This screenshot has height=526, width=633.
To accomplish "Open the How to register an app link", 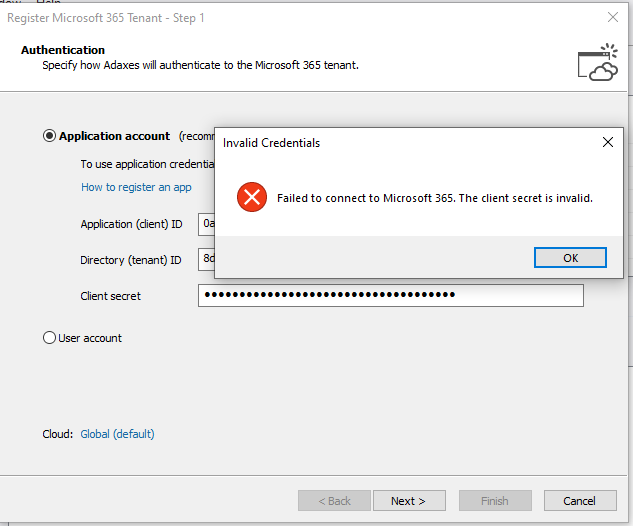I will tap(136, 187).
